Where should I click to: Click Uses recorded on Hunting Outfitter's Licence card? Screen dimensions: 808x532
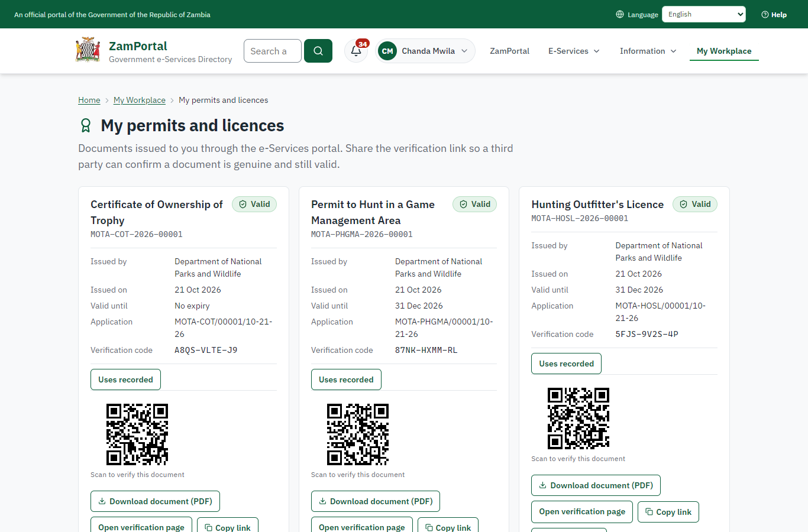[566, 364]
